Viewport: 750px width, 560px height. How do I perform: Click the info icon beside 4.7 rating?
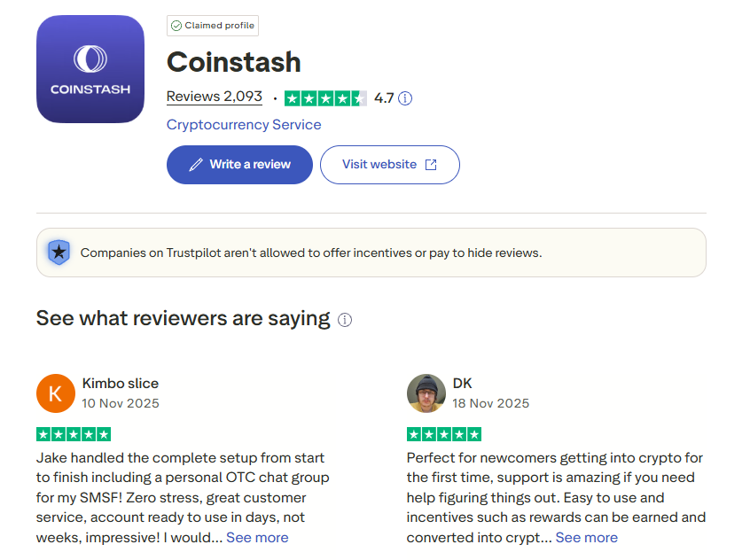(405, 98)
